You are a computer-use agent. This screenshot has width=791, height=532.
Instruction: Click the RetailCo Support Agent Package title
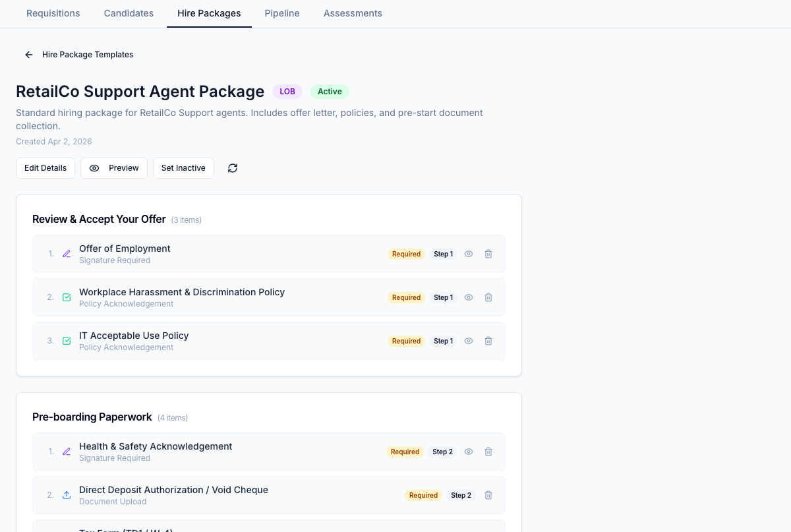pyautogui.click(x=140, y=92)
